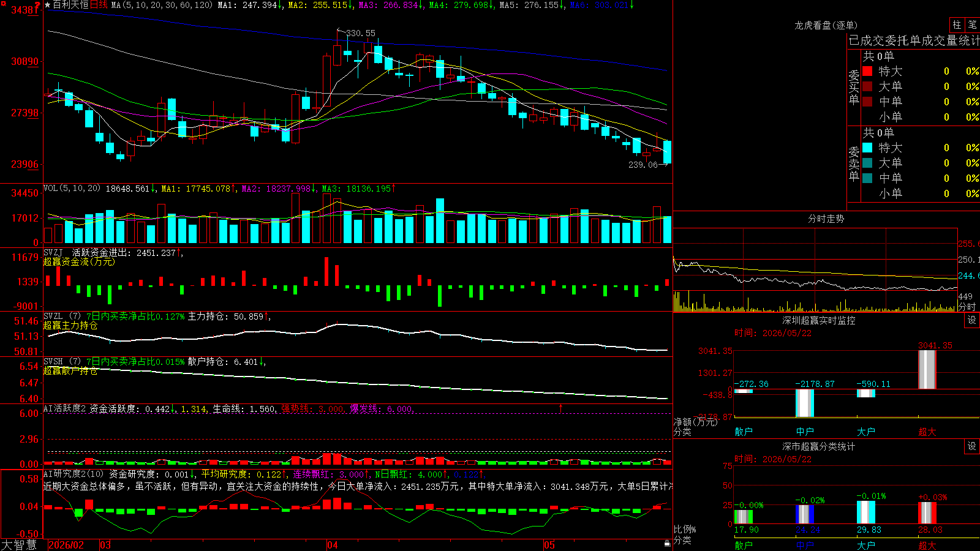Click the 活跃资金进出: 2451.237 value

click(124, 252)
